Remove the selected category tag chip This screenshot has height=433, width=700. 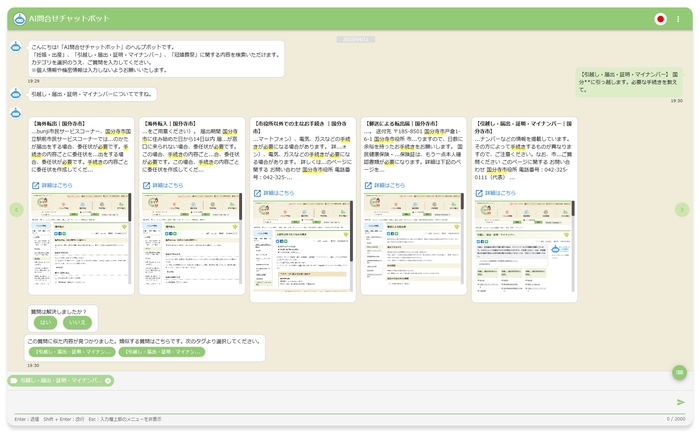pos(108,381)
